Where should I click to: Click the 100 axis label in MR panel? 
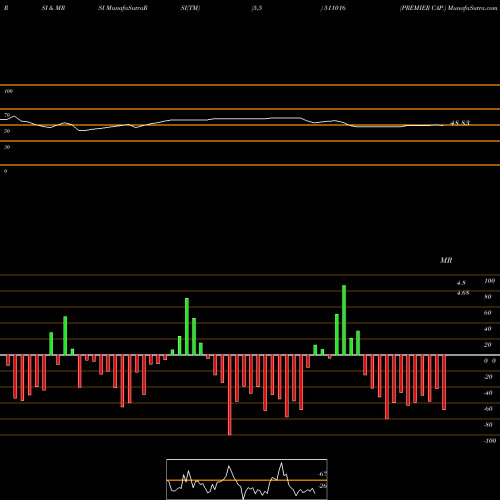[x=490, y=281]
